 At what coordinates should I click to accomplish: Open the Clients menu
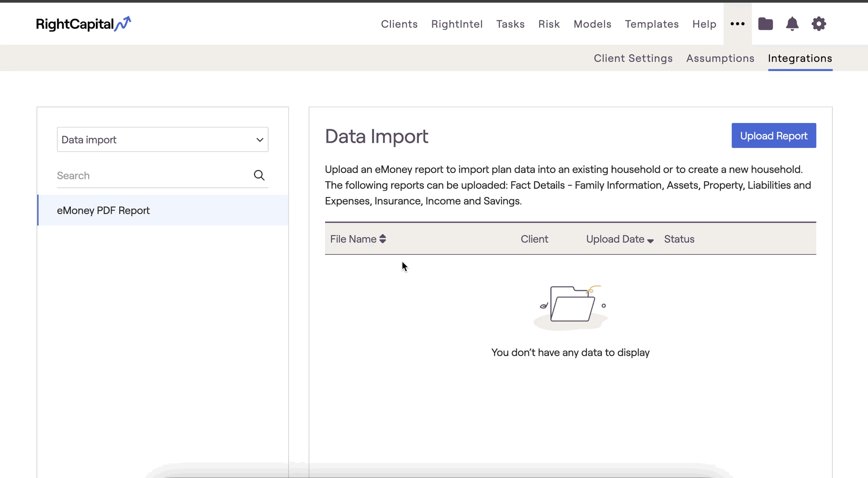399,24
